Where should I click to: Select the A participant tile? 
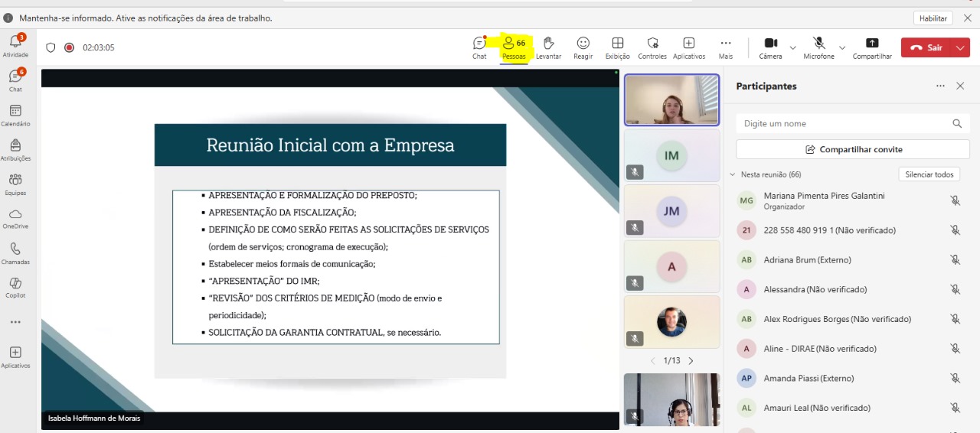[x=672, y=266]
